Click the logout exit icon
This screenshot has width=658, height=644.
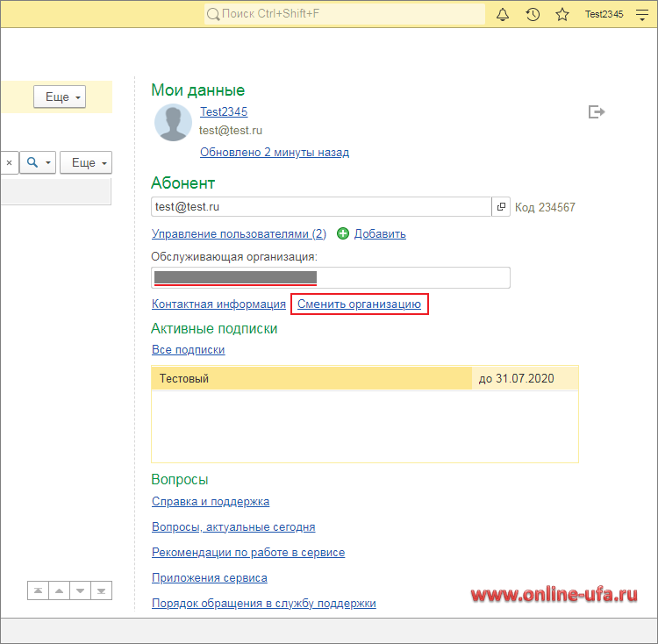[x=597, y=112]
